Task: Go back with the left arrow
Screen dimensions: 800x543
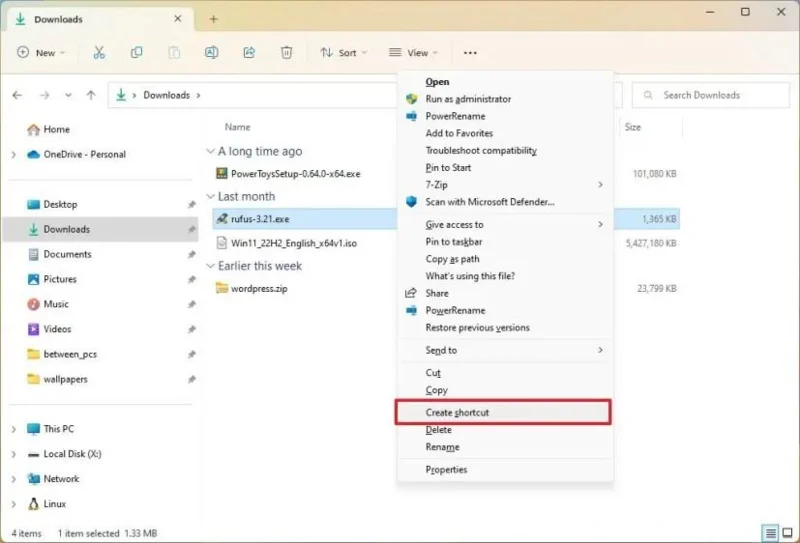Action: tap(17, 95)
